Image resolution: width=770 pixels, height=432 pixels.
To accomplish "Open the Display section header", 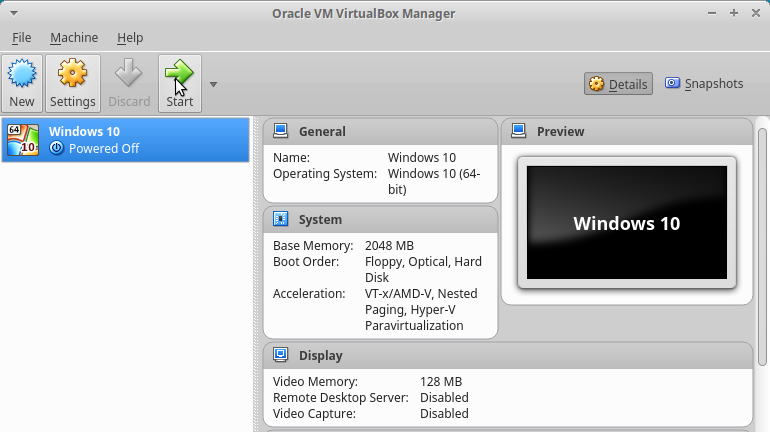I will [508, 355].
